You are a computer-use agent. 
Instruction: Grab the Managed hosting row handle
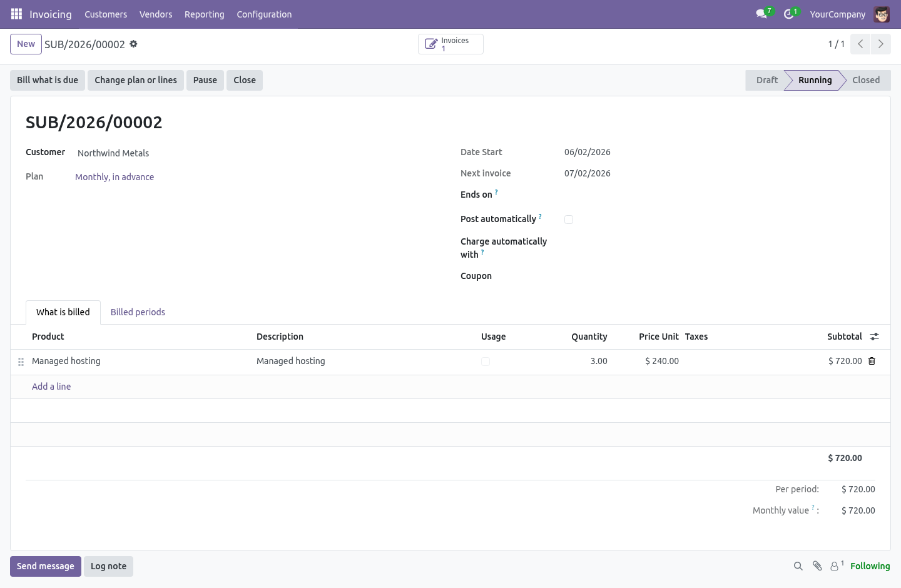21,362
